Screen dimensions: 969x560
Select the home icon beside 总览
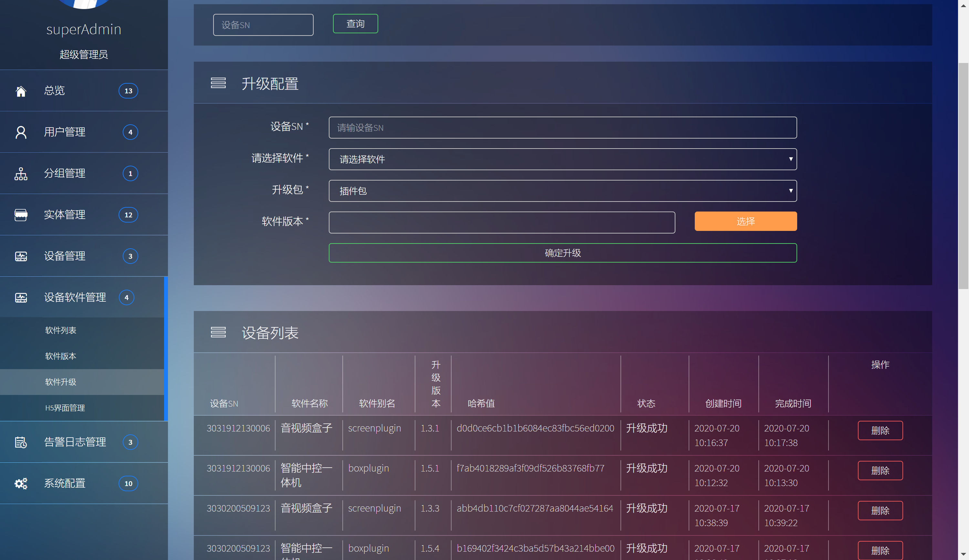(x=21, y=91)
